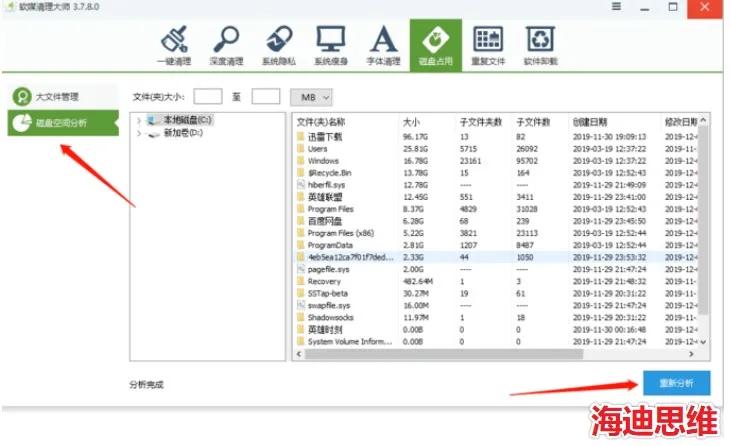The width and height of the screenshot is (731, 446).
Task: Click the 分析完成 status text
Action: click(146, 384)
